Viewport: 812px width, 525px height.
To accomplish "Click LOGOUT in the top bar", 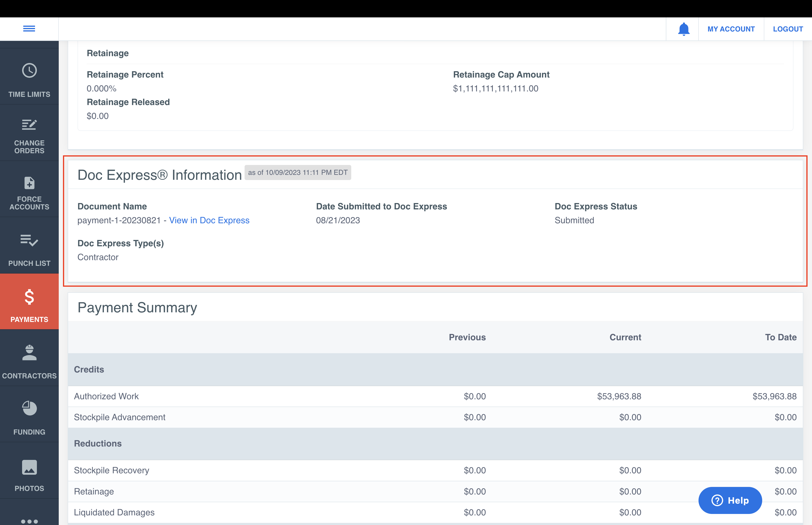I will [788, 29].
